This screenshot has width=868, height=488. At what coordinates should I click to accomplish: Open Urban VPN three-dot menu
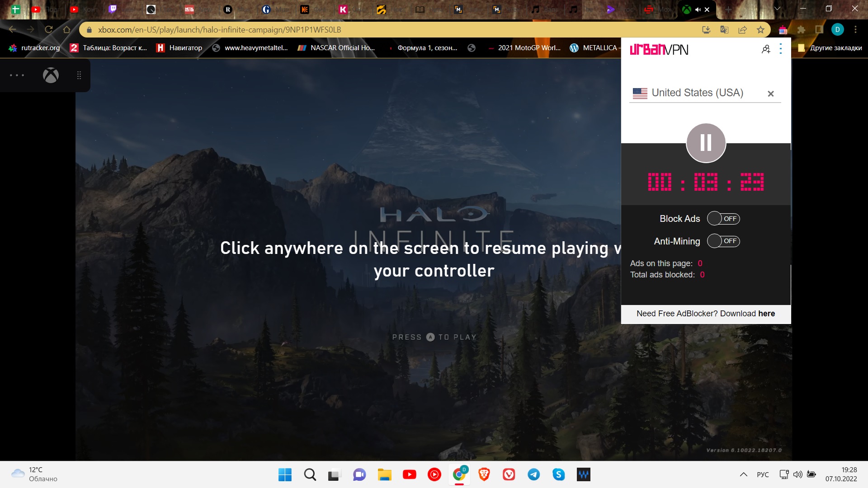click(781, 49)
